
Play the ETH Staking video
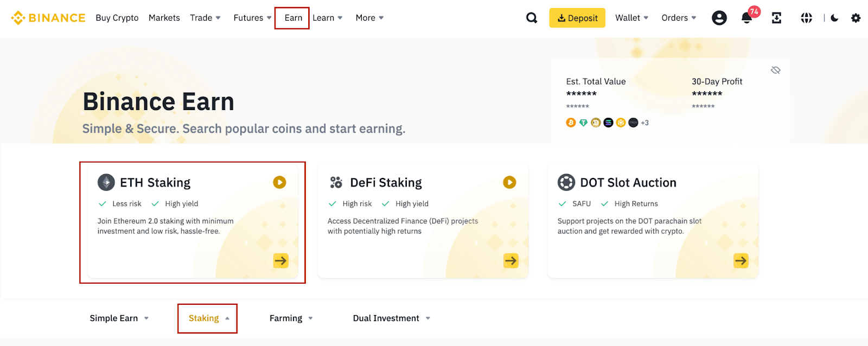(x=279, y=182)
